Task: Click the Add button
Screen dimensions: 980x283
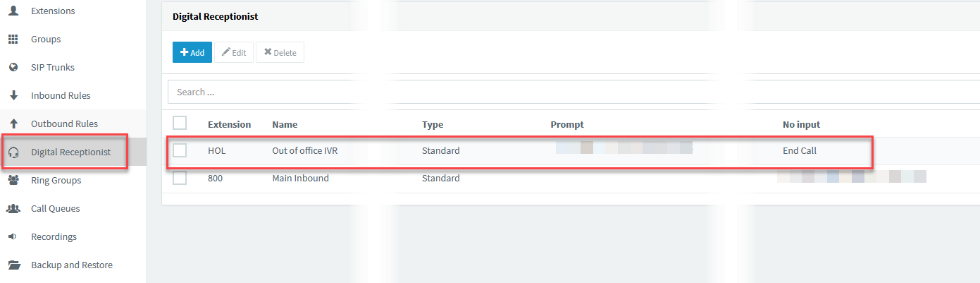Action: coord(192,52)
